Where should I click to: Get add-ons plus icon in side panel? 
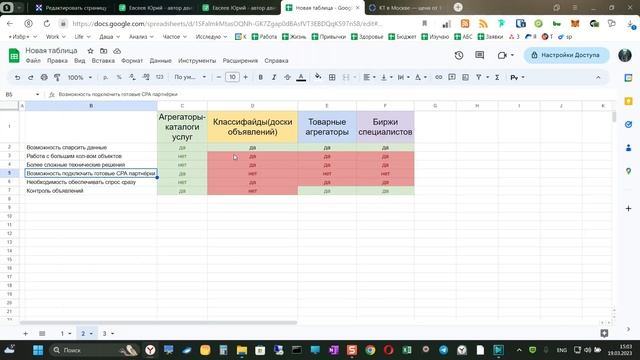pyautogui.click(x=629, y=209)
